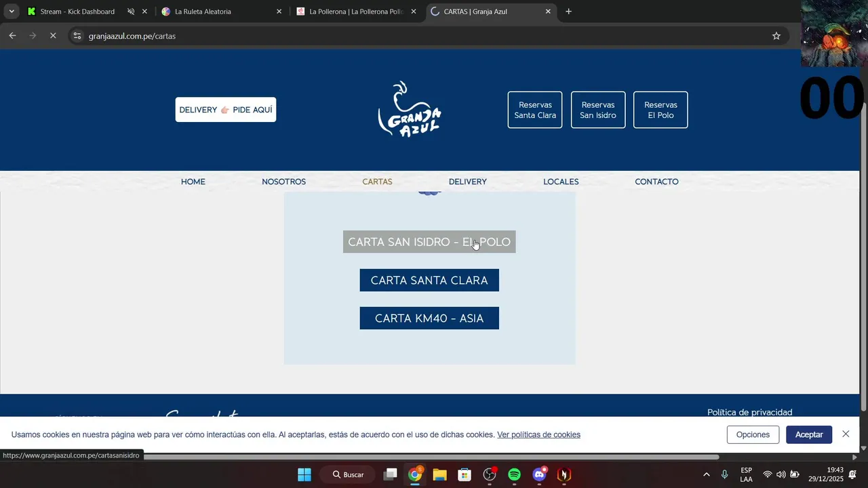
Task: Close the CARTAS | Granja Azul tab
Action: pos(548,12)
